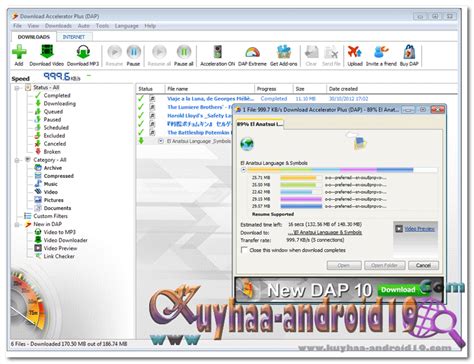Pause all downloads
This screenshot has width=474, height=364.
point(184,52)
